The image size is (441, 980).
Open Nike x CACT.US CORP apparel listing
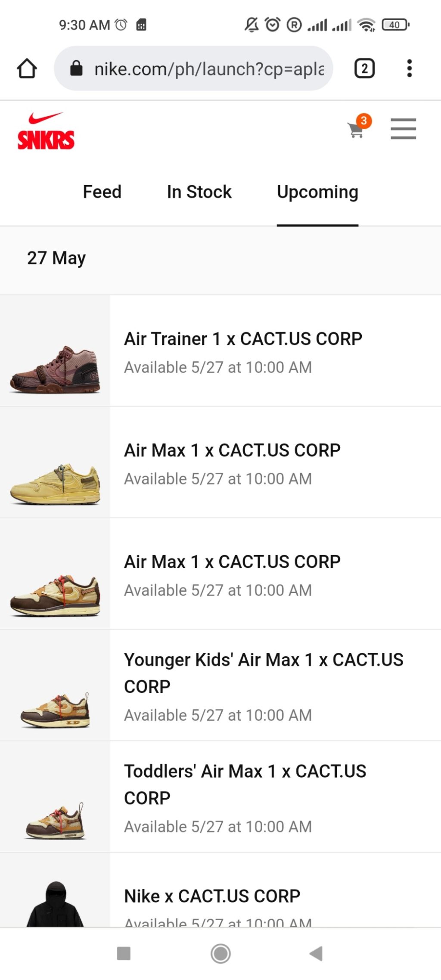click(212, 896)
